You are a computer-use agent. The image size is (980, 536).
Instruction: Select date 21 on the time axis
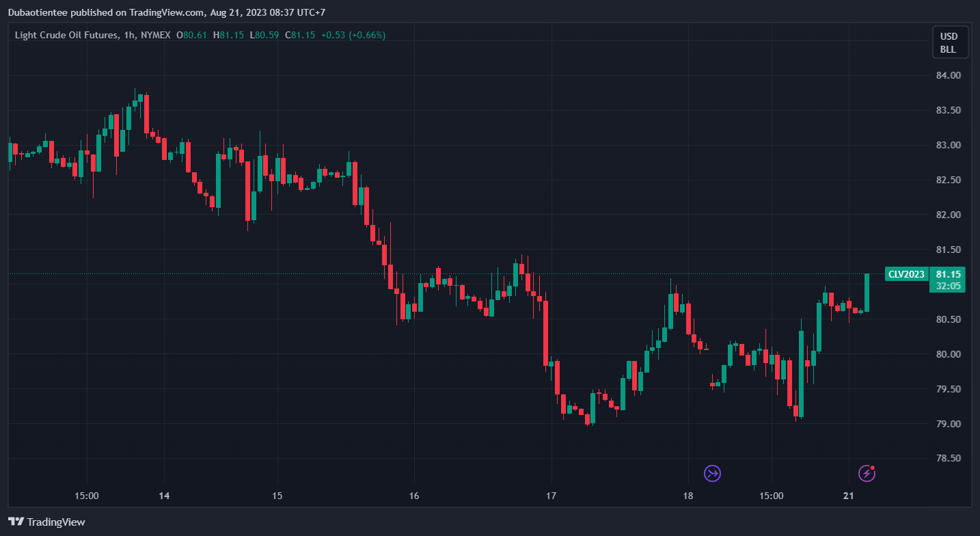[849, 496]
